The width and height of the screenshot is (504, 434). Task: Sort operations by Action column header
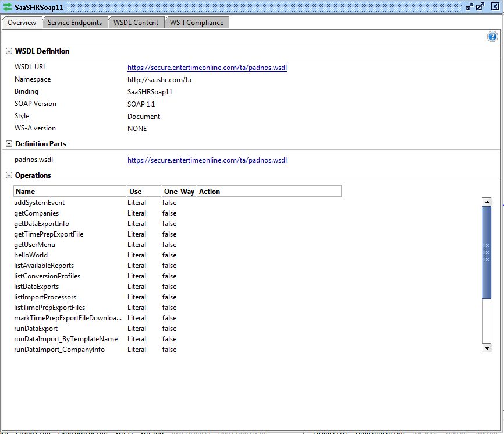pos(269,192)
